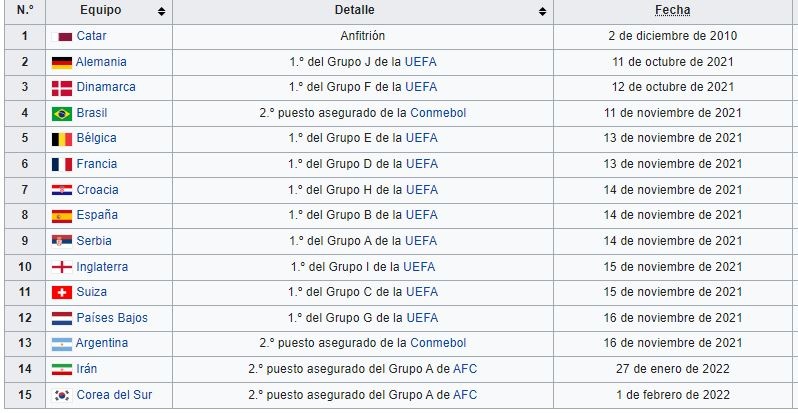
Task: Click the Argentina flag icon
Action: (x=62, y=344)
